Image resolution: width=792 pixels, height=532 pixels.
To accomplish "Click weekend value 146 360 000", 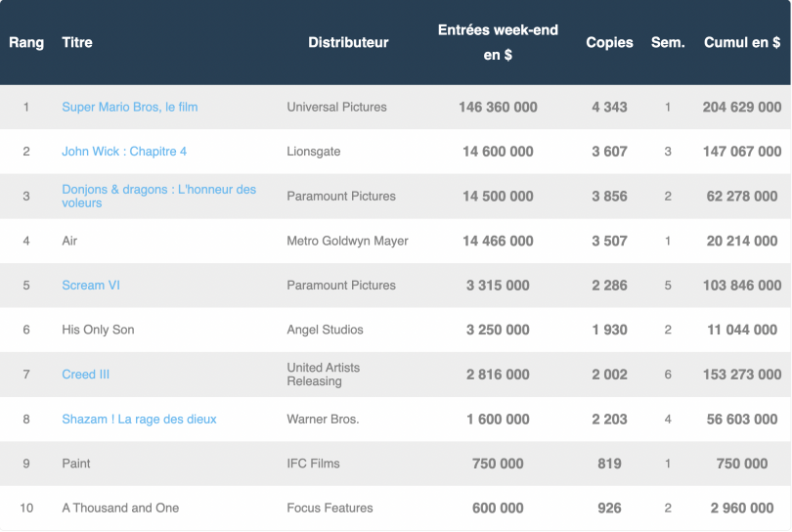I will point(498,108).
